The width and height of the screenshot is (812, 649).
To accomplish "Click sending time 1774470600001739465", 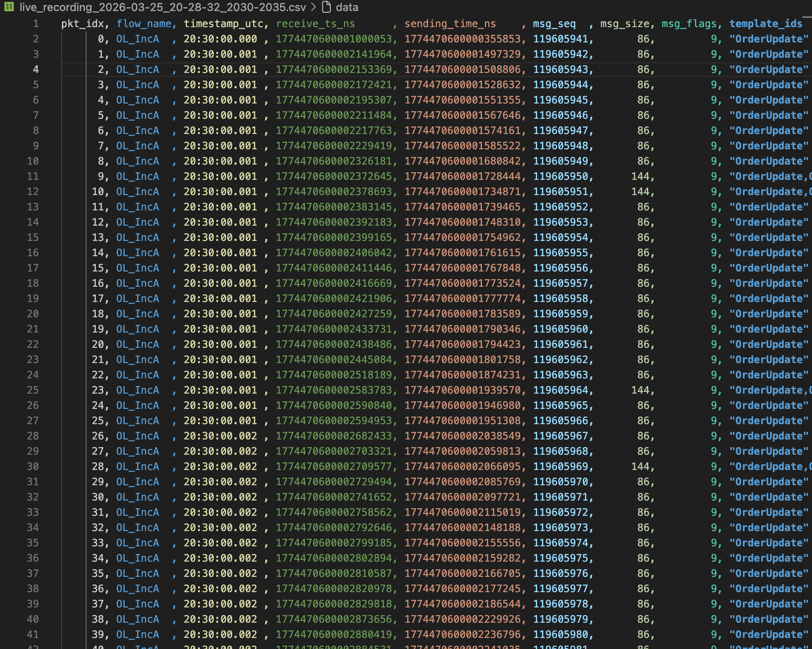I will (462, 207).
